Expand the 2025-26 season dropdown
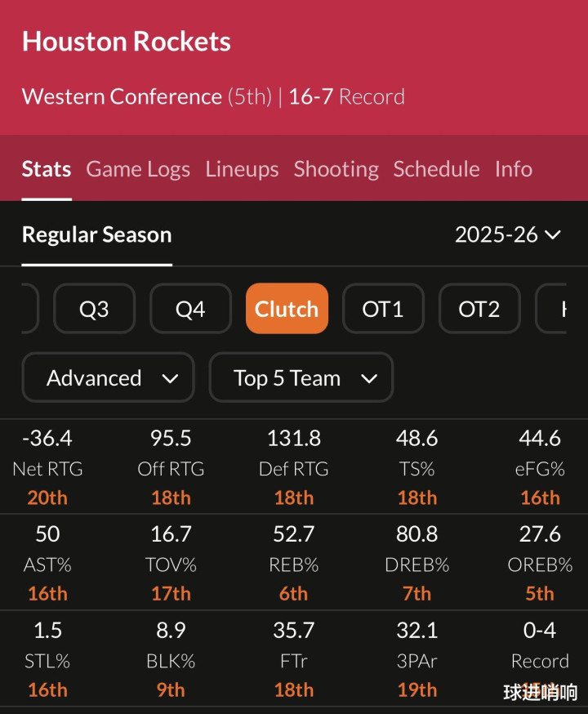The height and width of the screenshot is (714, 588). pyautogui.click(x=507, y=235)
